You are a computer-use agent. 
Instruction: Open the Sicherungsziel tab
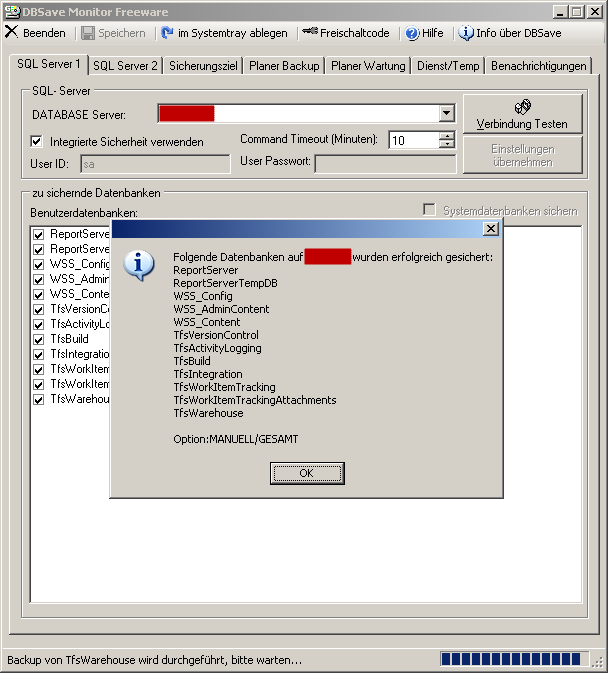coord(203,66)
